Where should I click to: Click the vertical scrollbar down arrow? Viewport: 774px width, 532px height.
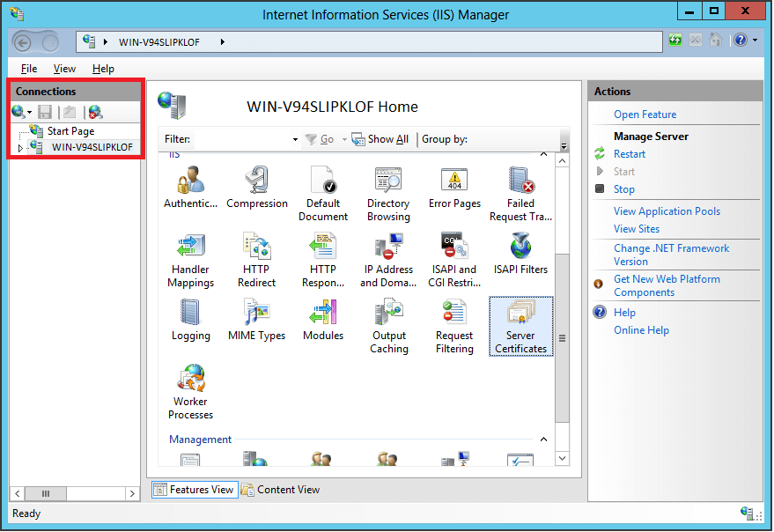click(x=562, y=458)
